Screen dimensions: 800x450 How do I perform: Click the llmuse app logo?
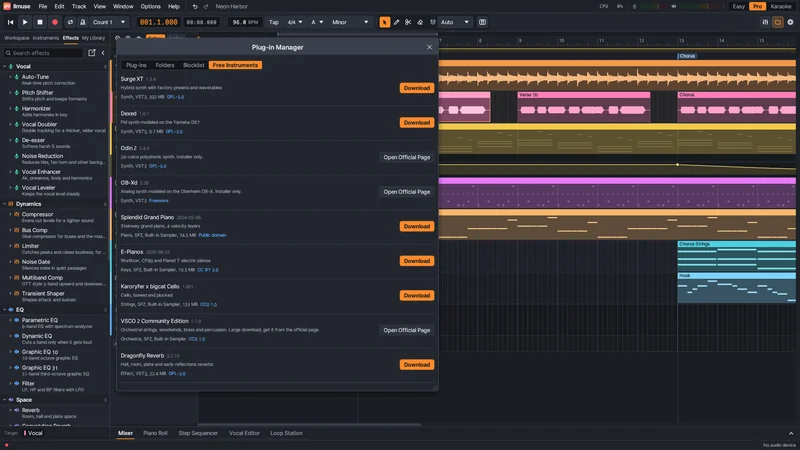pyautogui.click(x=7, y=6)
